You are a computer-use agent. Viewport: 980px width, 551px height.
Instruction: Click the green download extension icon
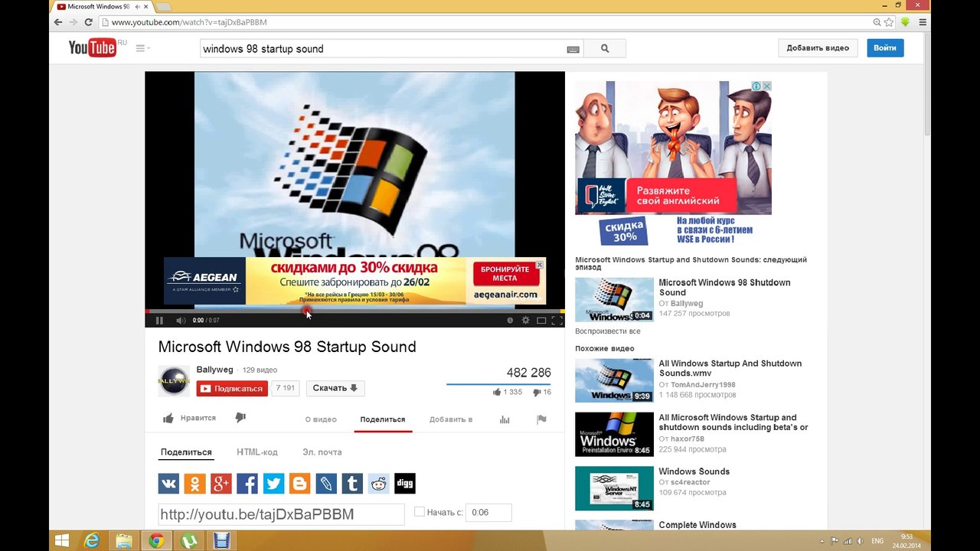coord(905,22)
